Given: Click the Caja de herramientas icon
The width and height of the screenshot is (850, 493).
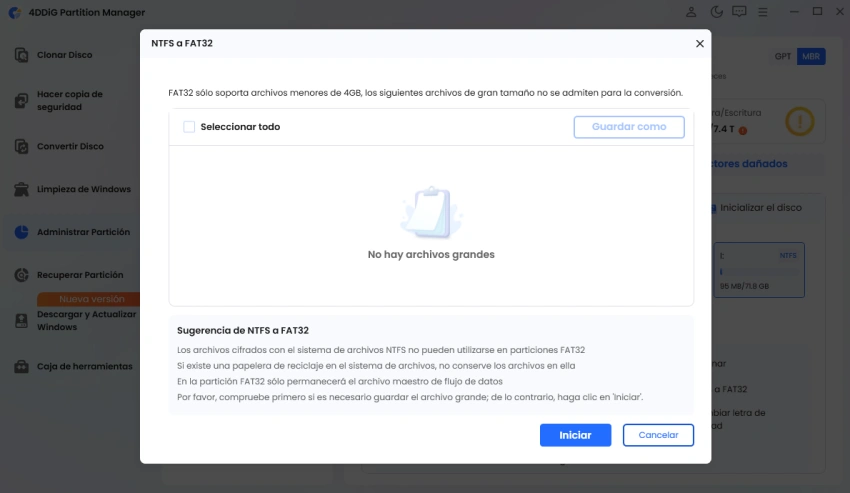Looking at the screenshot, I should click(21, 367).
